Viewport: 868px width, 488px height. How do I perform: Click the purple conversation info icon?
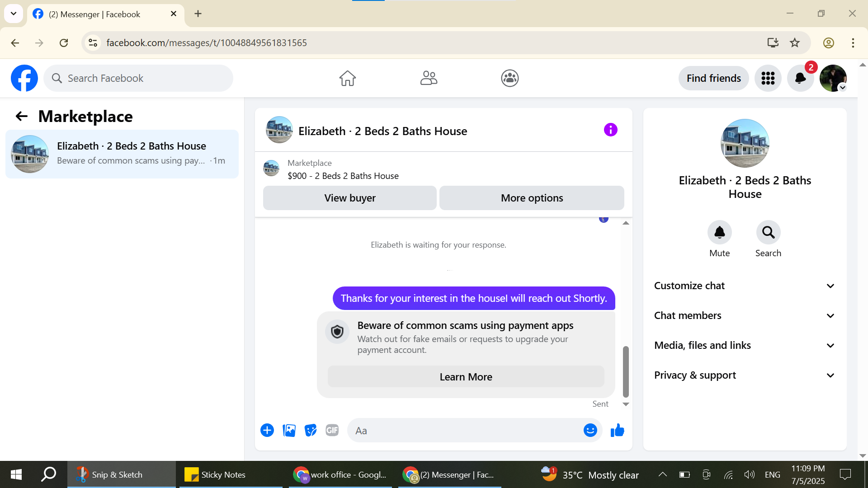pyautogui.click(x=610, y=130)
